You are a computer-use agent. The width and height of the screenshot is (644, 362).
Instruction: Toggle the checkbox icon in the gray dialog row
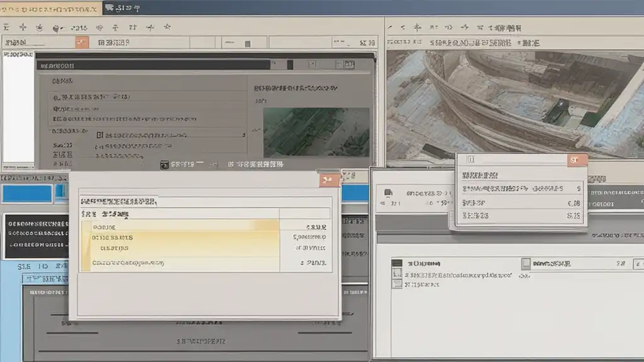[x=100, y=134]
